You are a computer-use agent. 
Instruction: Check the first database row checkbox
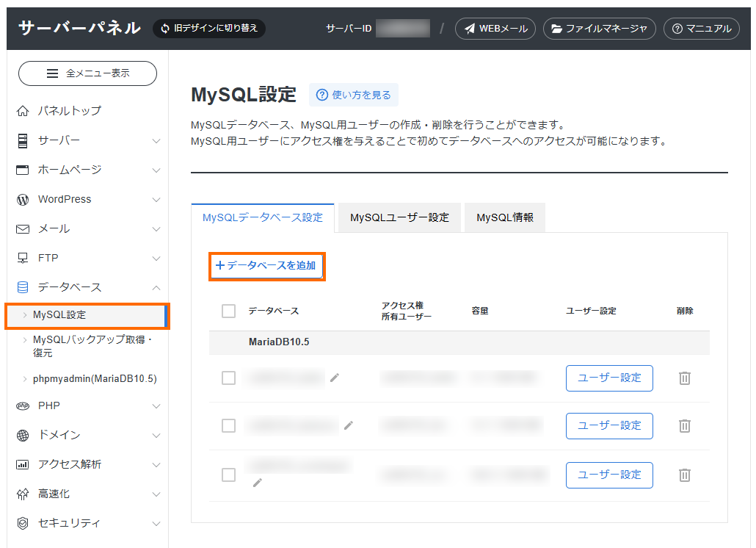pyautogui.click(x=228, y=378)
